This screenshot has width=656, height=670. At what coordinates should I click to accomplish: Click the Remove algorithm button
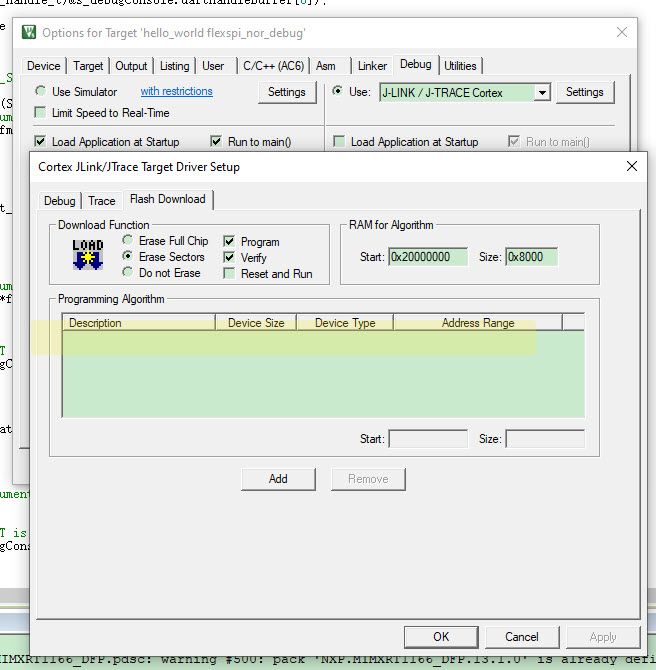tap(368, 479)
